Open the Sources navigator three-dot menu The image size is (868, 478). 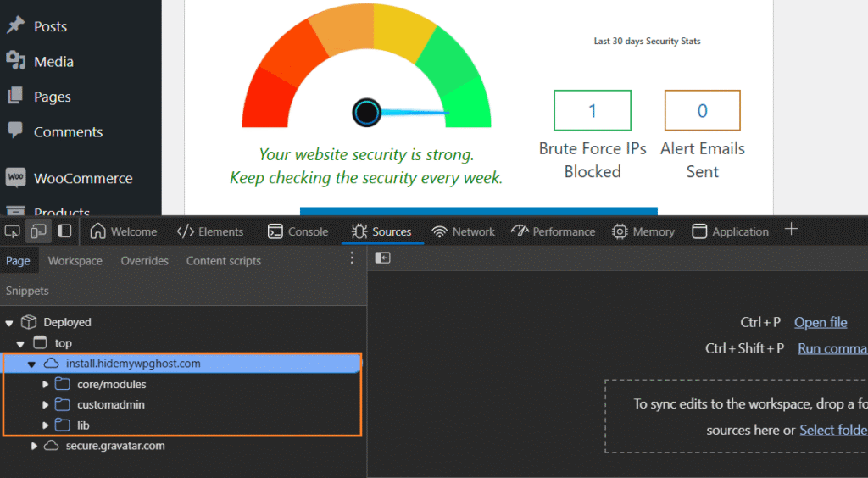coord(352,258)
